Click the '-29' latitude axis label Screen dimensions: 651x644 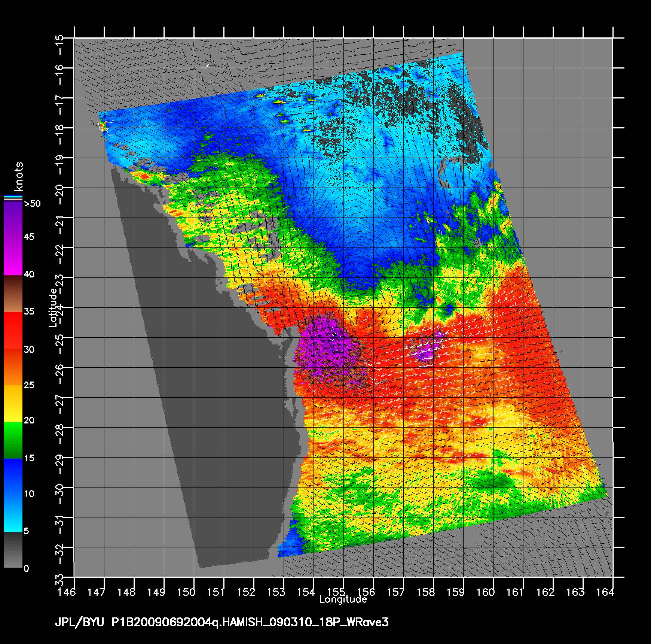[60, 464]
